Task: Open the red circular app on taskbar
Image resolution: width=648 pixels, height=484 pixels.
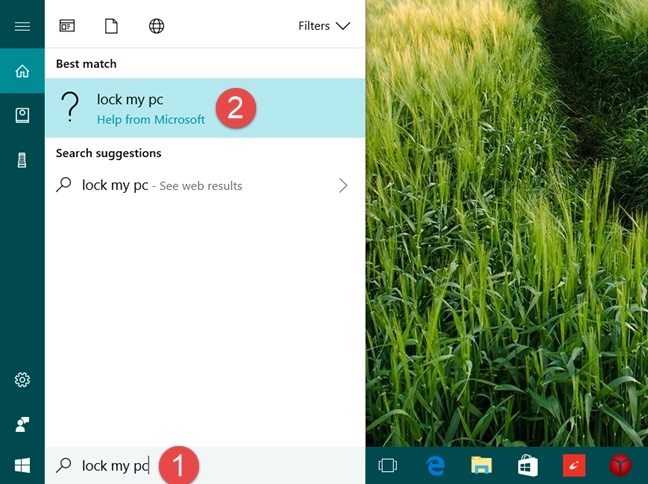Action: pyautogui.click(x=620, y=465)
